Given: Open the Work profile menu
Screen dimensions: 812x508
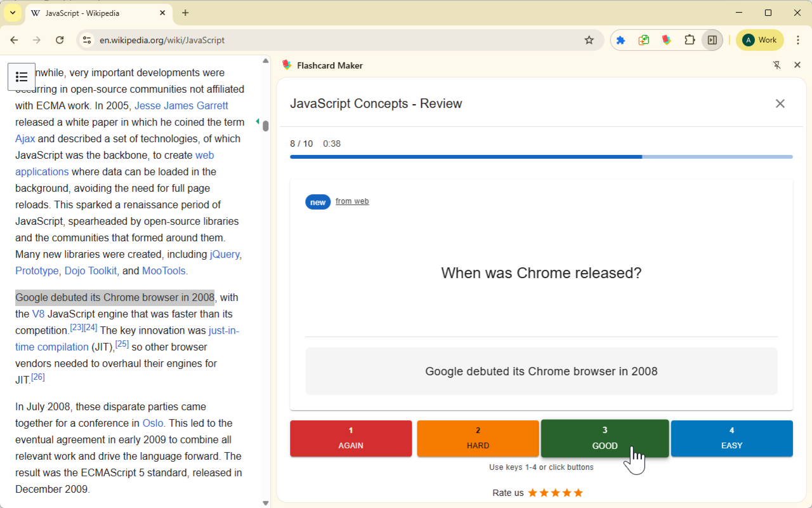Looking at the screenshot, I should coord(759,40).
